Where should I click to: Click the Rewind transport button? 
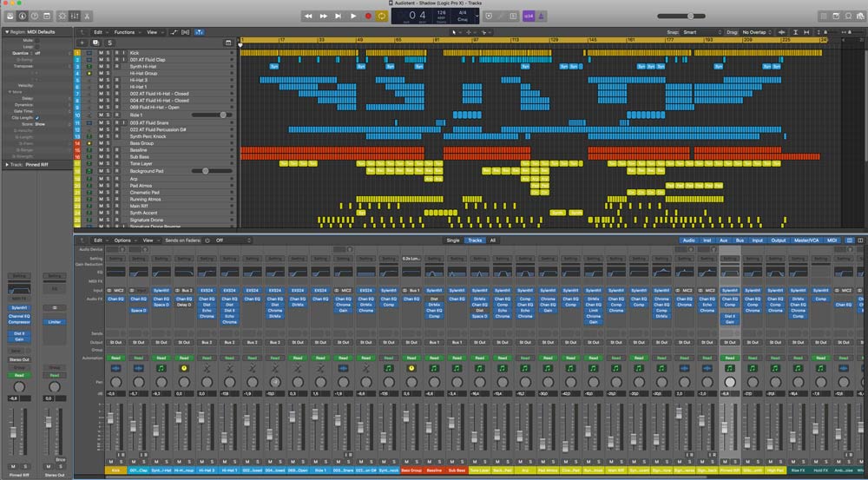coord(309,16)
